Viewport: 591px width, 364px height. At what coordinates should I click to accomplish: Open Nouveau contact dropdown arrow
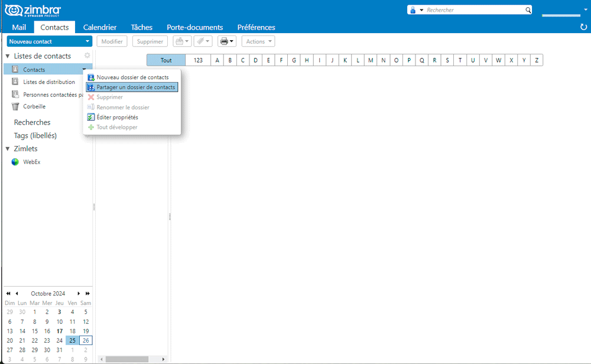87,41
